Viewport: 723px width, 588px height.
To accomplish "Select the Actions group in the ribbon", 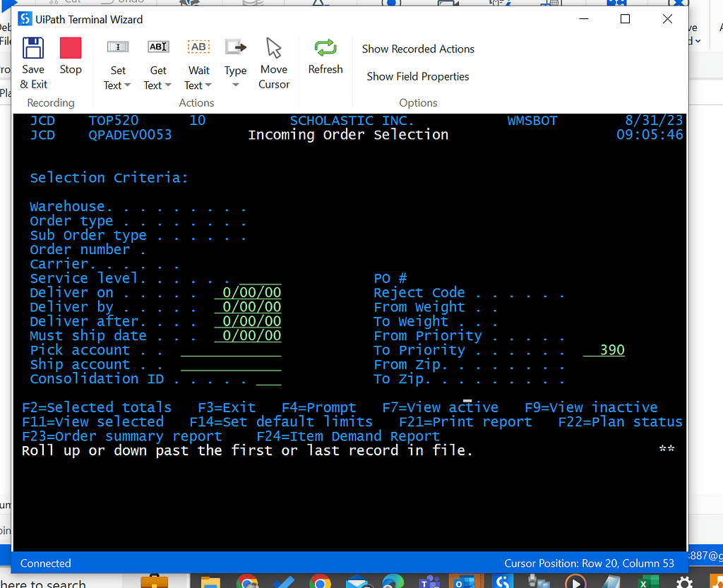I will tap(196, 102).
